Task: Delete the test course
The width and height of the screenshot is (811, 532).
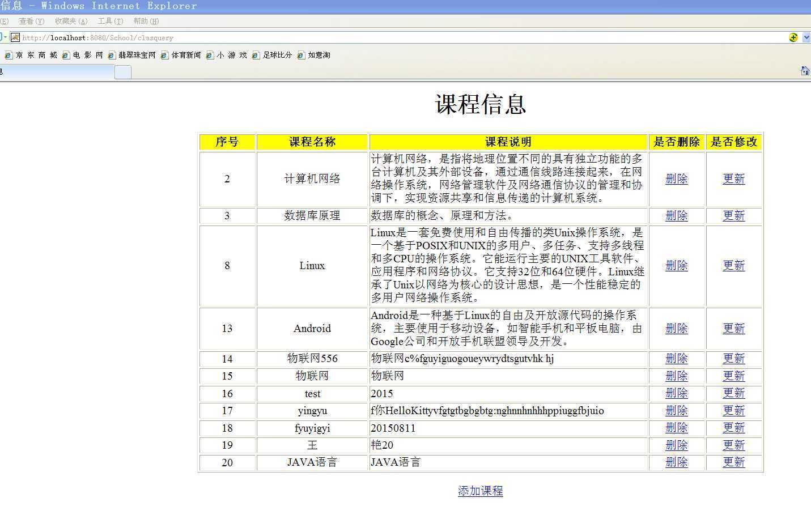Action: tap(677, 393)
